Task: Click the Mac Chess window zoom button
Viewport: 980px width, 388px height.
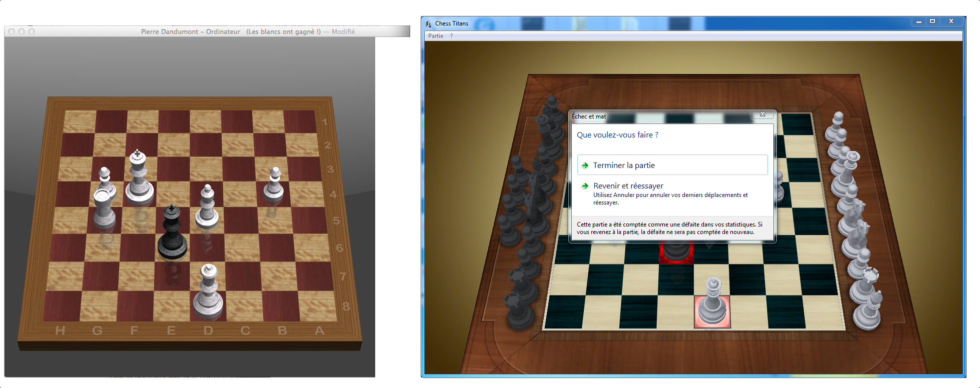Action: (32, 31)
